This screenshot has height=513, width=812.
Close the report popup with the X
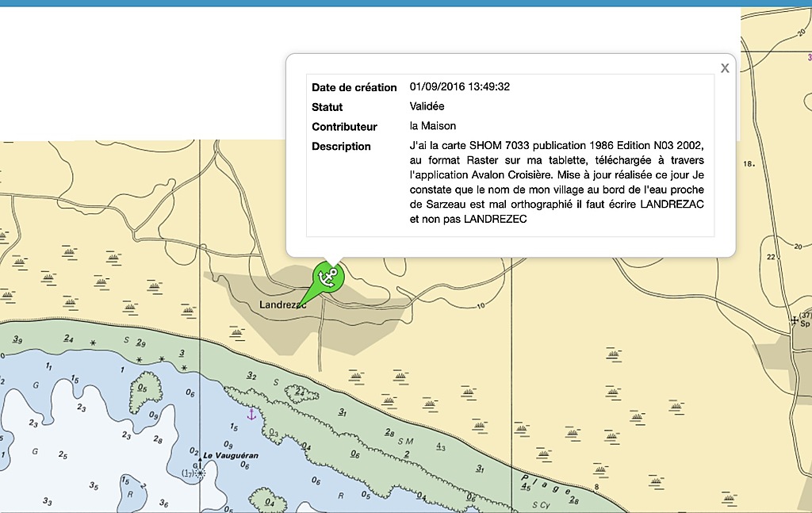[725, 68]
